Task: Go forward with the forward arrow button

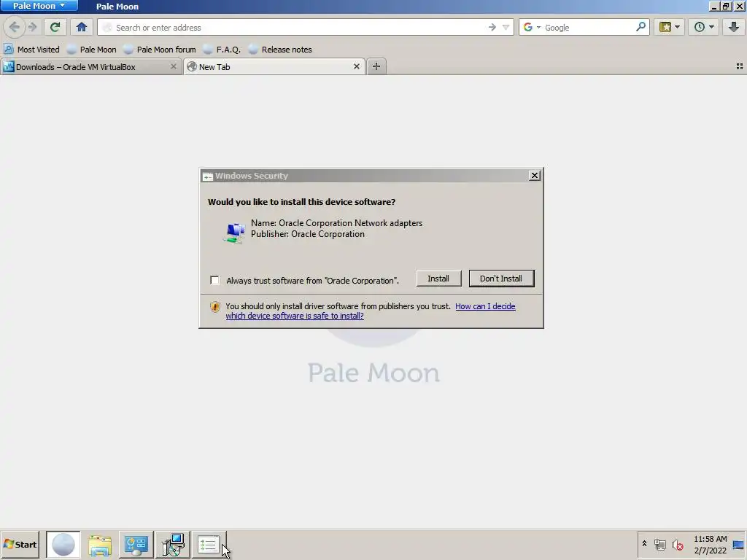Action: point(32,27)
